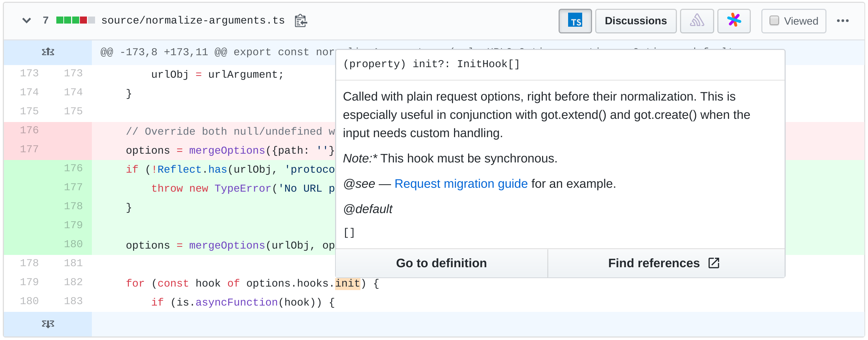Click the Go to definition button
Screen dimensions: 868x340
pyautogui.click(x=441, y=263)
